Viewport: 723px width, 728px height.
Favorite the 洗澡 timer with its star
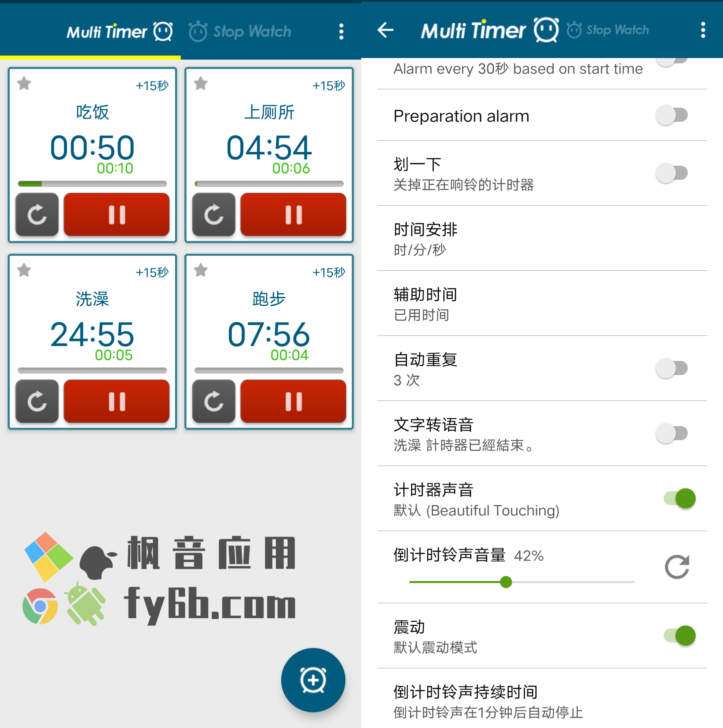pos(24,270)
